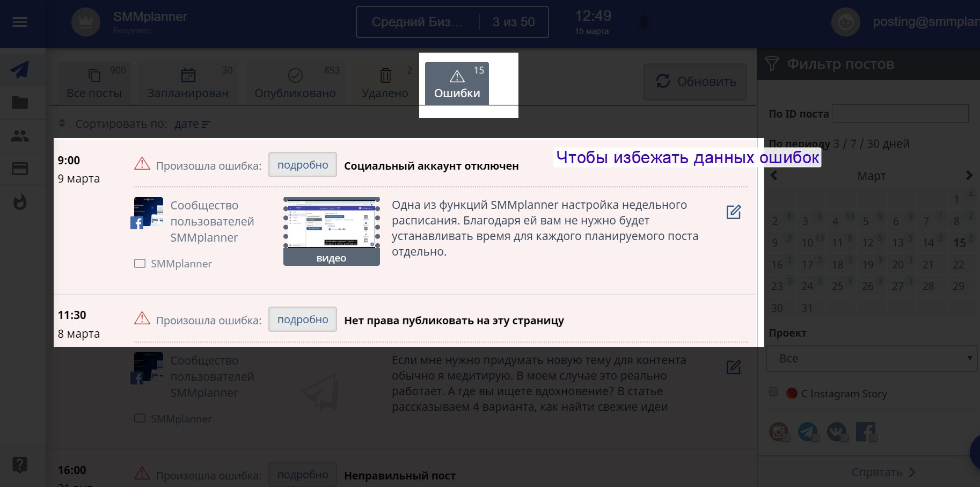Click the user avatar next to posting email
Viewport: 980px width, 487px height.
845,22
